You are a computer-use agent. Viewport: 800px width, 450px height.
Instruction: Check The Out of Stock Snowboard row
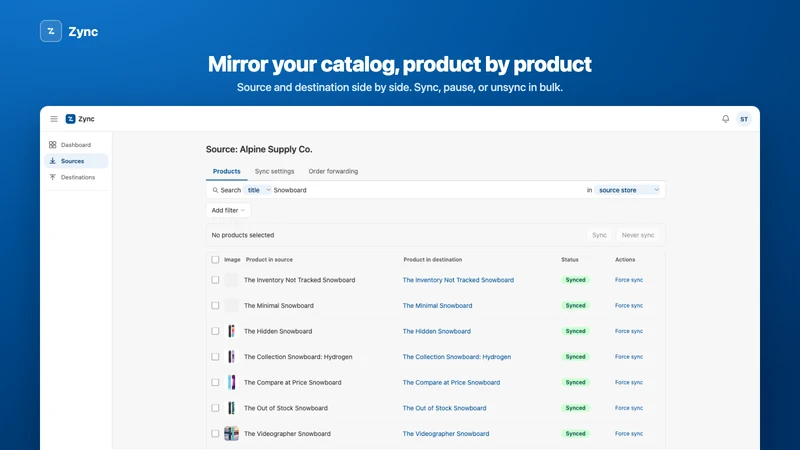(x=215, y=408)
